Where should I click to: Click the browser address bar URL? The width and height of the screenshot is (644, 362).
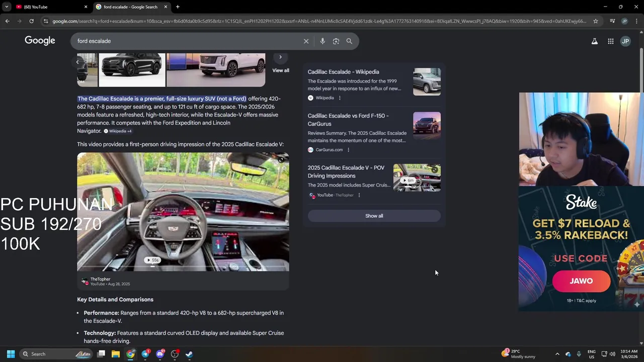pos(319,21)
